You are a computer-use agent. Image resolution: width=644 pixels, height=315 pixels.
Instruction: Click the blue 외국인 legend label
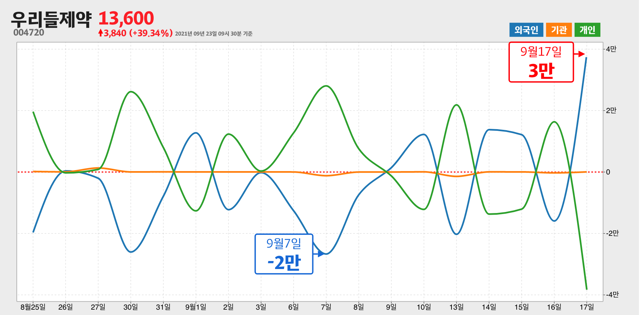point(526,30)
